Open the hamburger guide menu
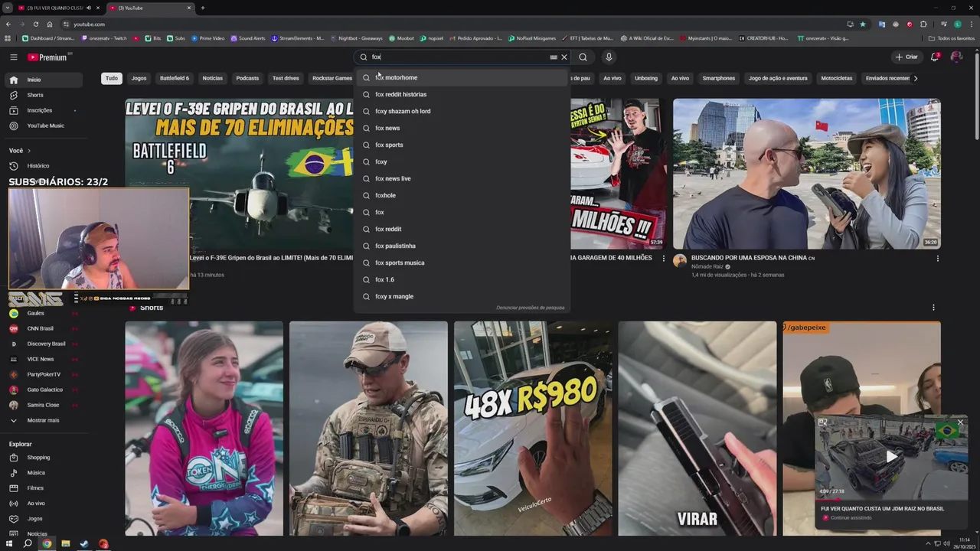The height and width of the screenshot is (551, 980). [x=13, y=57]
